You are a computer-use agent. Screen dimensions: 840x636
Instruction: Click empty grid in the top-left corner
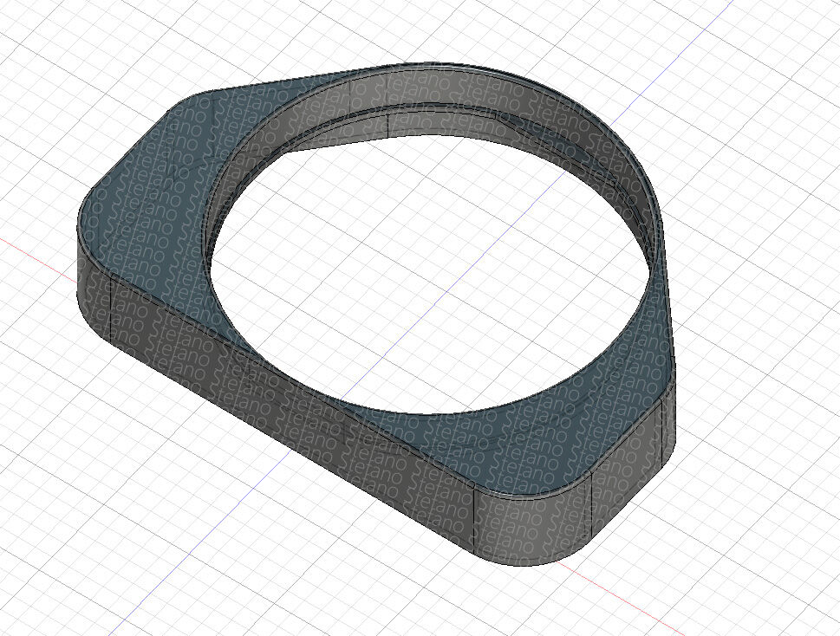[x=52, y=52]
